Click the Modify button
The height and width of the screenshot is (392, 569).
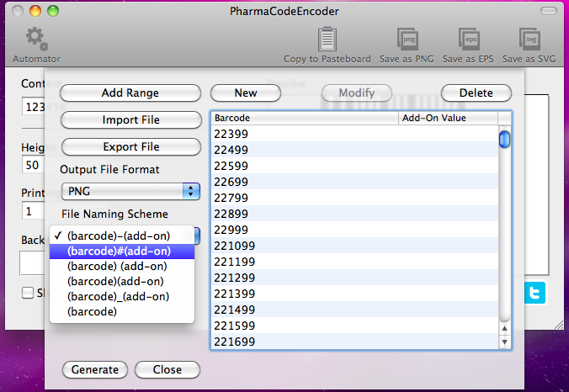click(357, 93)
